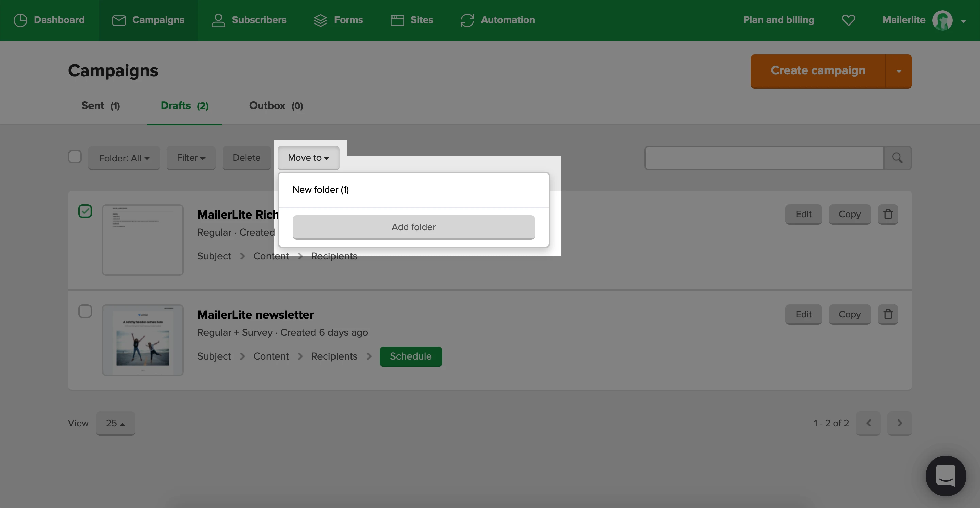Click the Add folder button
This screenshot has height=508, width=980.
413,227
